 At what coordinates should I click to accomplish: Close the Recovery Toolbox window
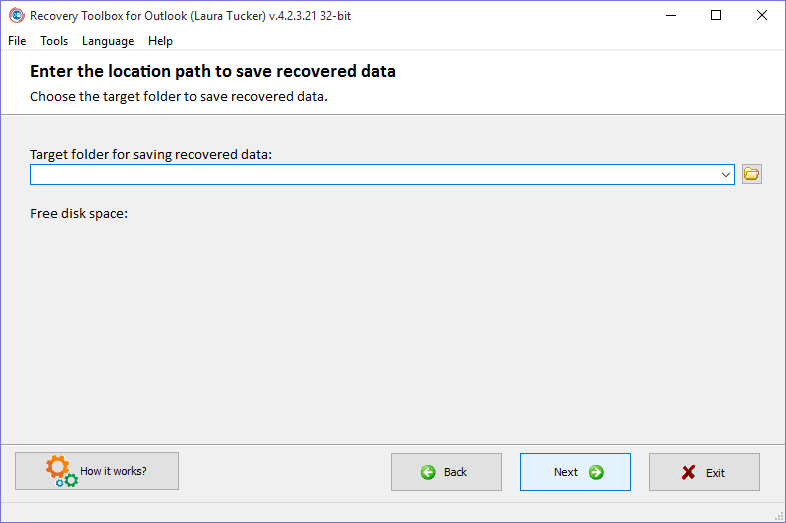click(761, 16)
